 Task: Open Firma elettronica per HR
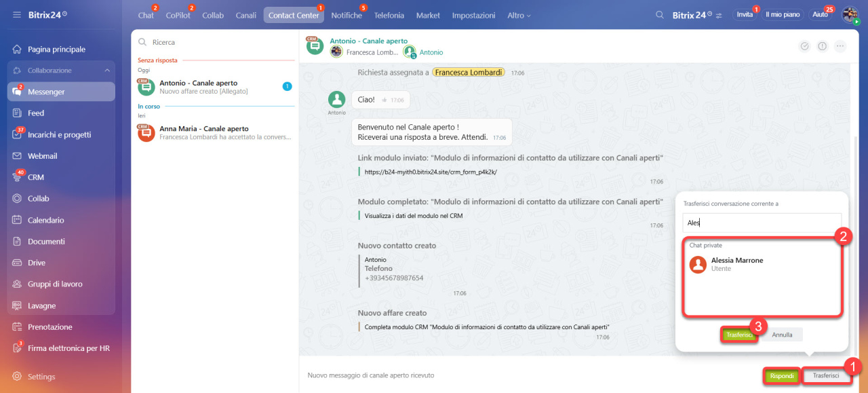click(61, 348)
